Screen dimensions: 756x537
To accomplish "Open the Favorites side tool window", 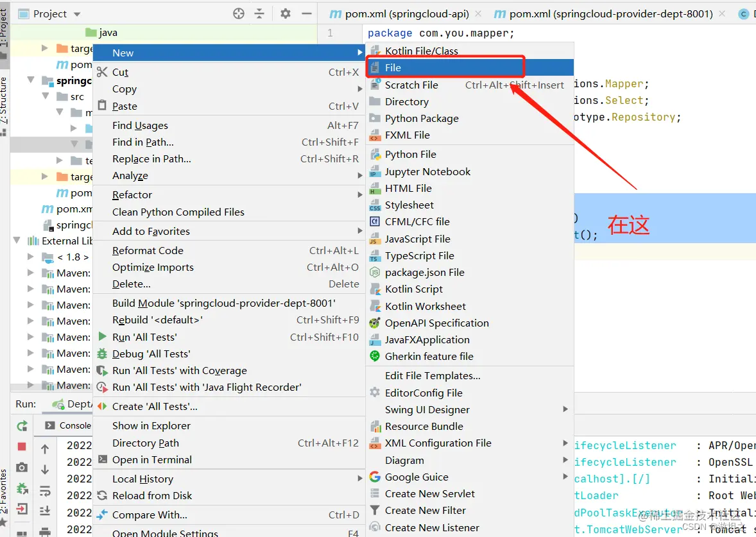I will [4, 498].
